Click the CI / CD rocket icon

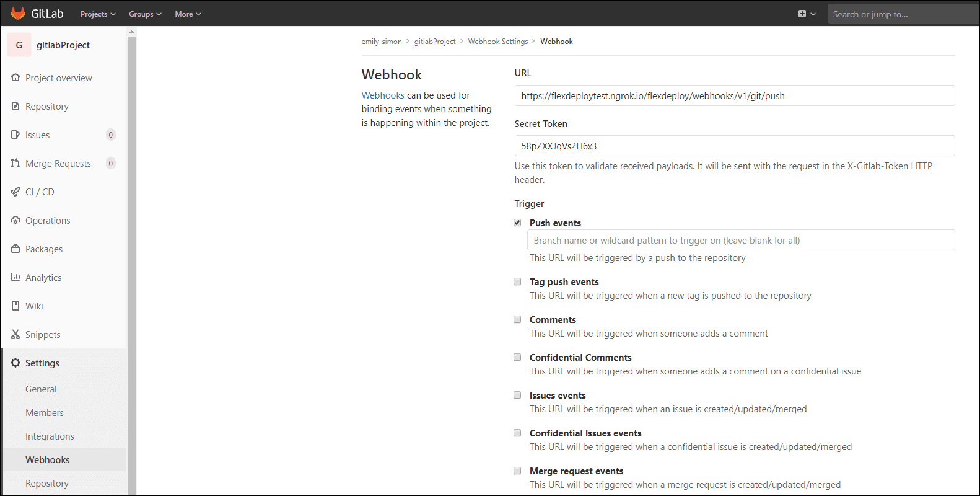(15, 192)
